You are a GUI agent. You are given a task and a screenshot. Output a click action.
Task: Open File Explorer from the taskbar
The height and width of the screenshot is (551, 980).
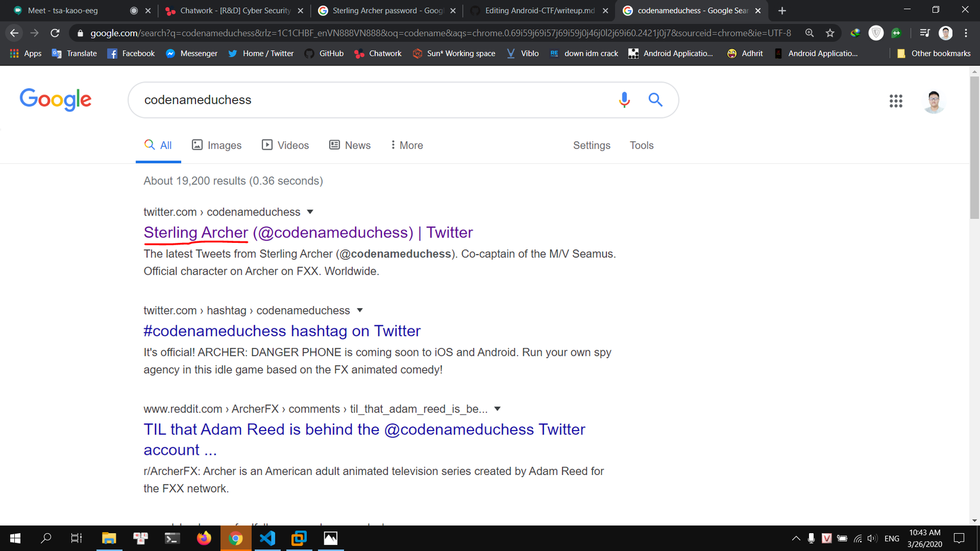(x=109, y=538)
